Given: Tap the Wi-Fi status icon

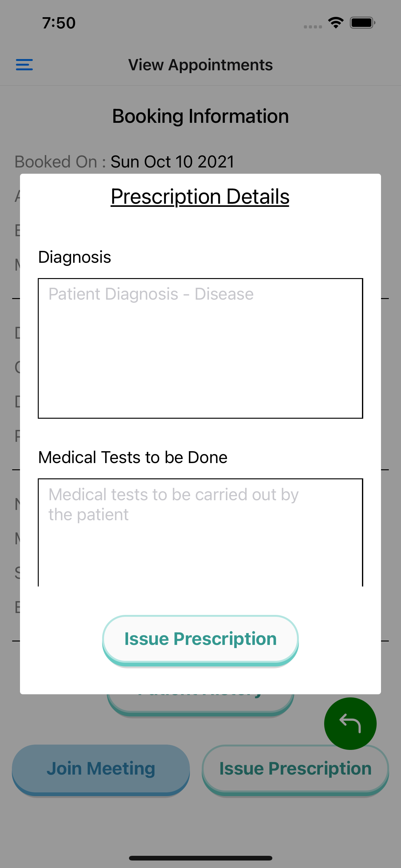Looking at the screenshot, I should pyautogui.click(x=336, y=23).
